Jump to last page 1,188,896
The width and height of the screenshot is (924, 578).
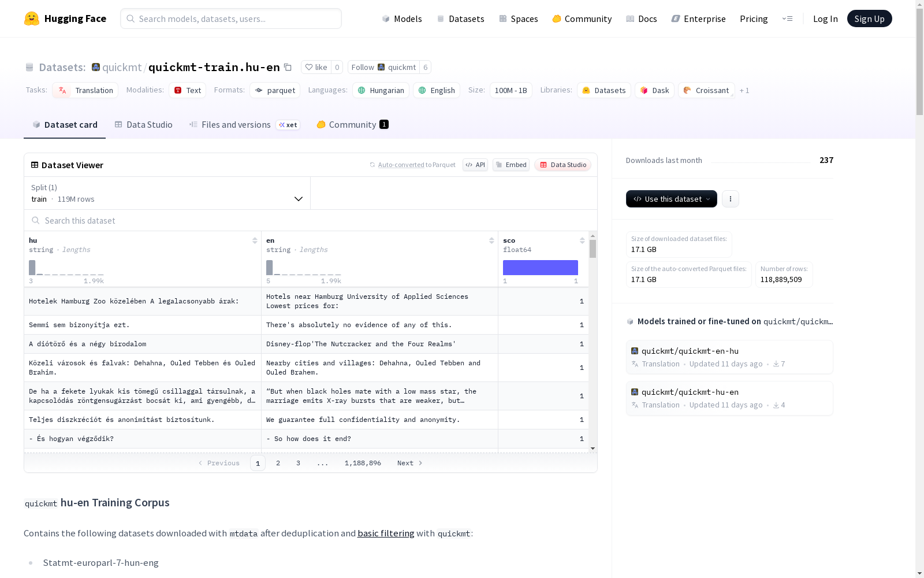tap(363, 463)
